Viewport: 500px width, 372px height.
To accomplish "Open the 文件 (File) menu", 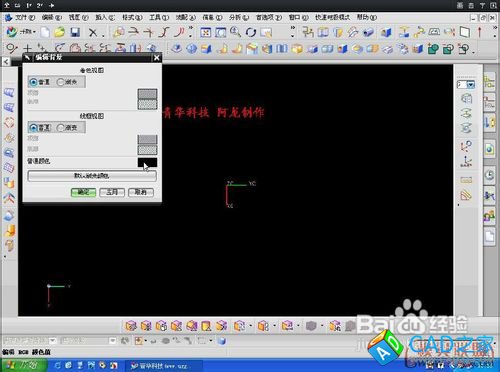I will pos(25,17).
